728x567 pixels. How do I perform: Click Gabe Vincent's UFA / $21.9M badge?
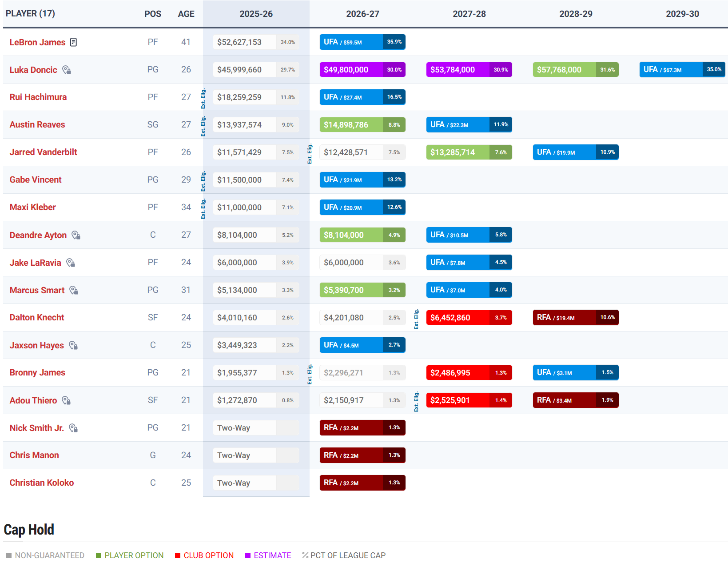(363, 180)
